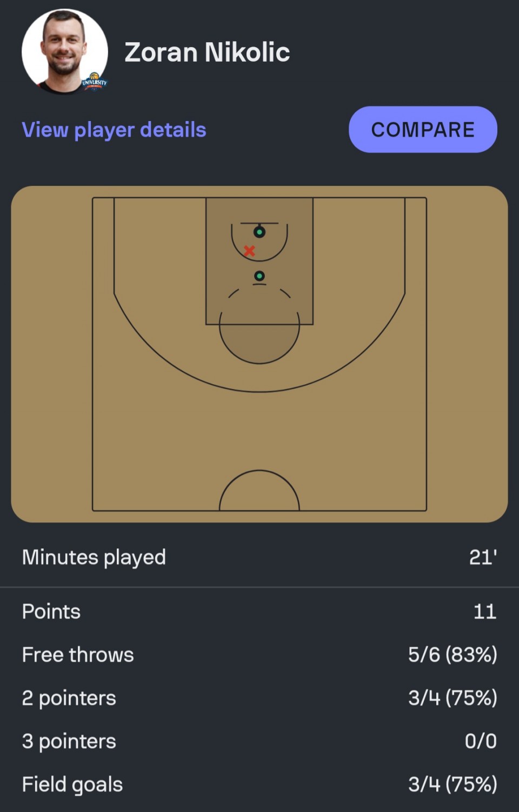Select the 2 pointers stat row
Image resolution: width=519 pixels, height=812 pixels.
coord(259,698)
